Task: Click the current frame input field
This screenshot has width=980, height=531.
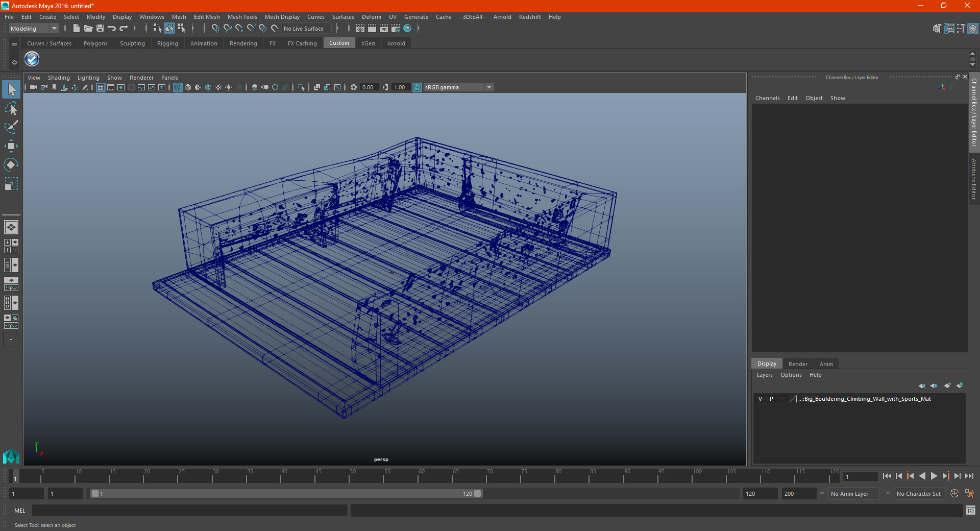Action: pyautogui.click(x=861, y=476)
